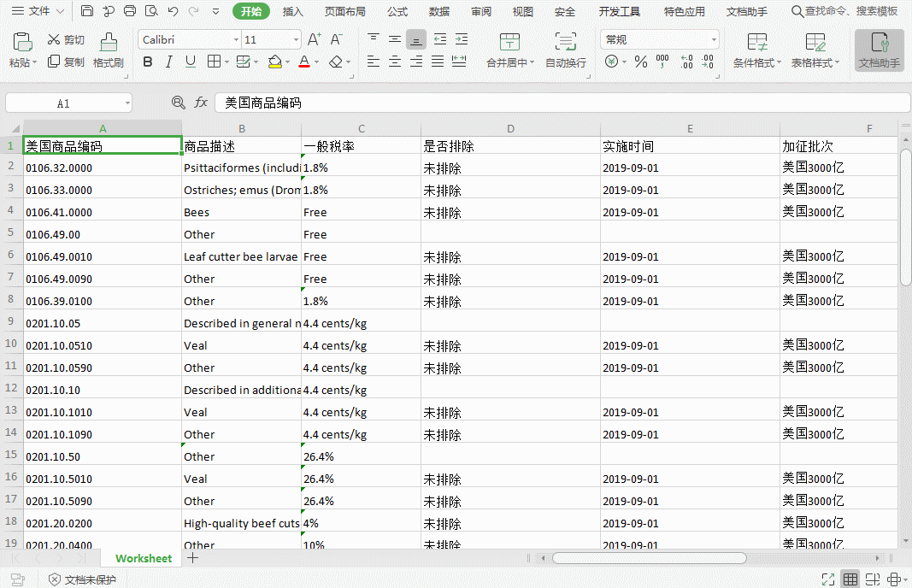Expand fill color dropdown arrow
Screen dimensions: 912x588
pyautogui.click(x=287, y=62)
